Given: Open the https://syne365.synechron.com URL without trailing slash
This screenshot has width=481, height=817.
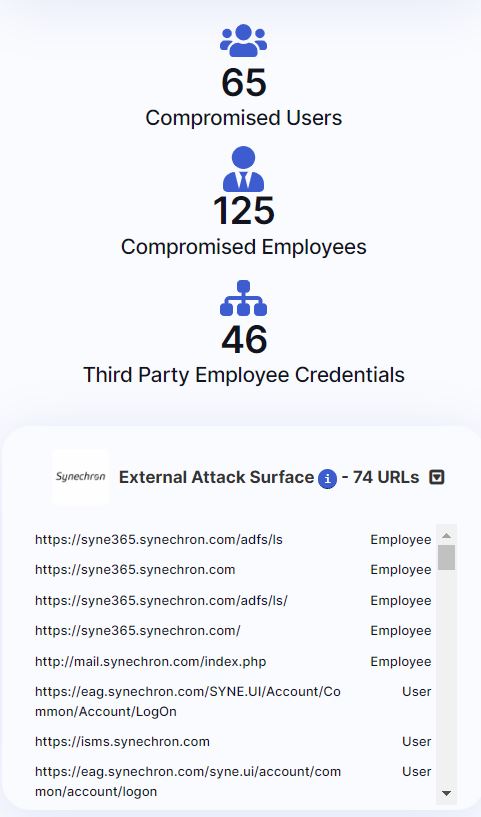Looking at the screenshot, I should coord(135,570).
